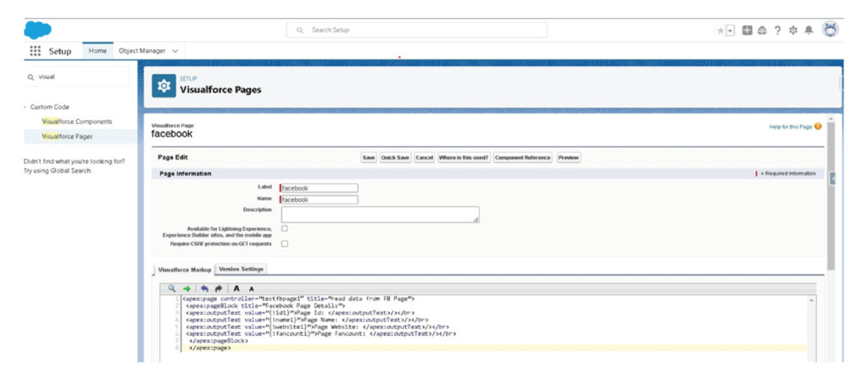Click the code line containing Page Website:

click(x=317, y=327)
